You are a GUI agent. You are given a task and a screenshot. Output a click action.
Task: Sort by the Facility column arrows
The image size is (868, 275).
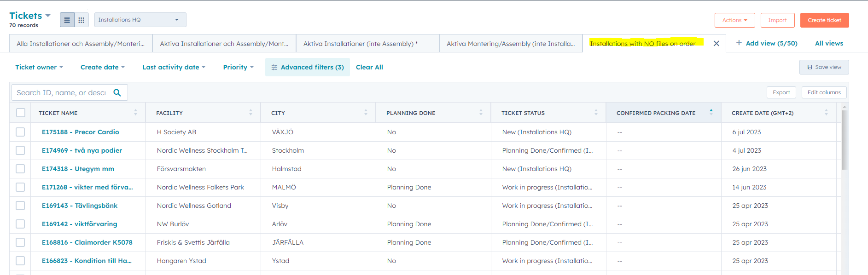[250, 113]
